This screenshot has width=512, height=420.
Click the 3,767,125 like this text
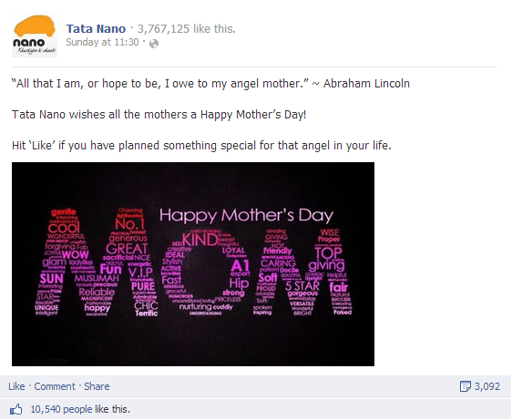186,29
